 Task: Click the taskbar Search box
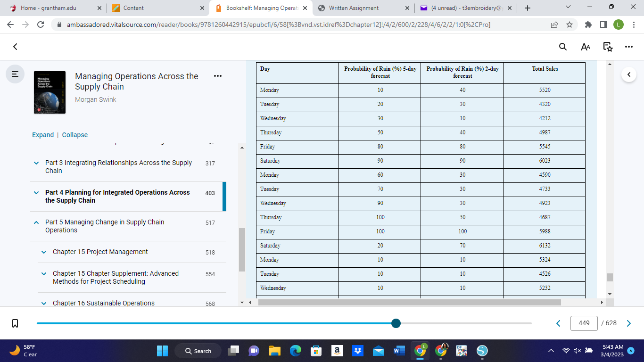point(198,351)
